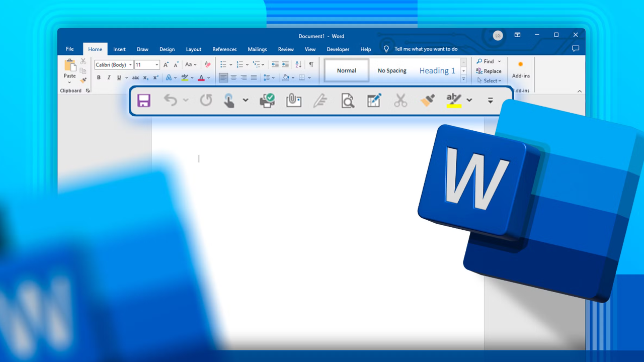Click Touch/Mouse Mode hand icon in enlarged toolbar

(229, 100)
